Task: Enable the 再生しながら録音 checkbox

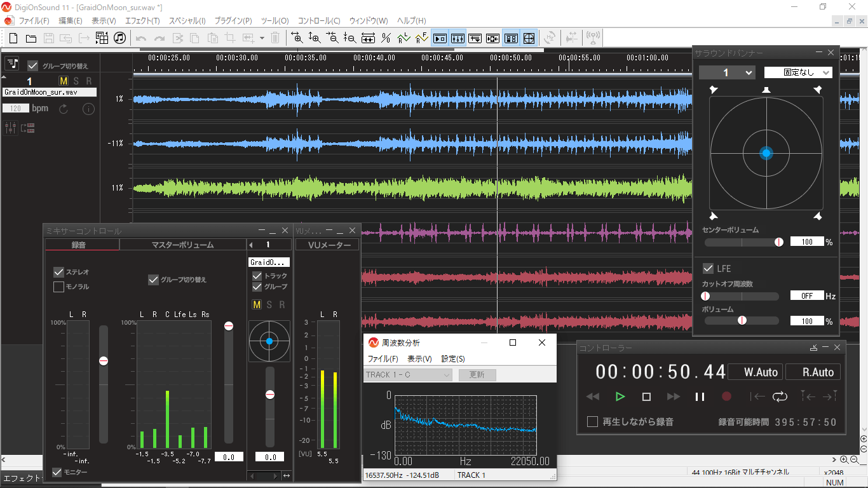Action: coord(592,422)
